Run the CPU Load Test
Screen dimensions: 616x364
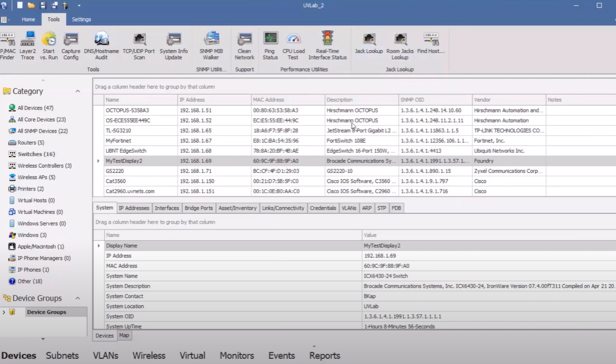(293, 46)
